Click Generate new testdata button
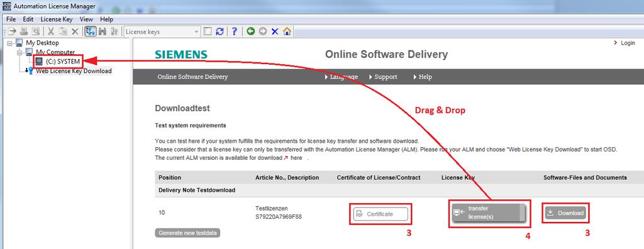The height and width of the screenshot is (249, 644). coord(187,233)
